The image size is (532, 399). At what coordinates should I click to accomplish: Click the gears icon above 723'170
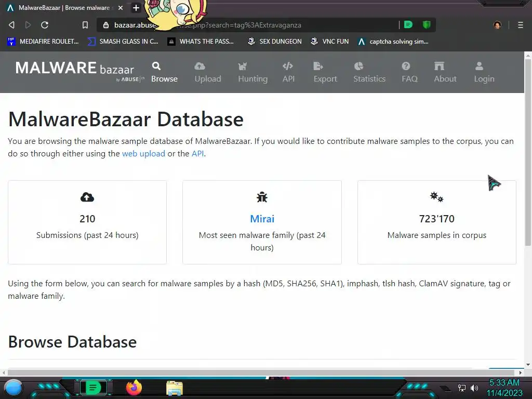[x=436, y=197]
